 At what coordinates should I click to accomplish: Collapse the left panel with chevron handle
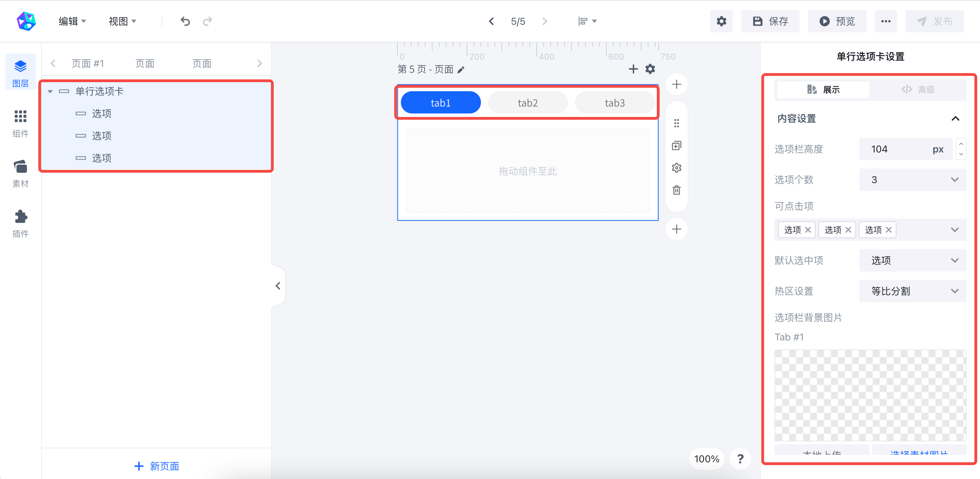[278, 286]
